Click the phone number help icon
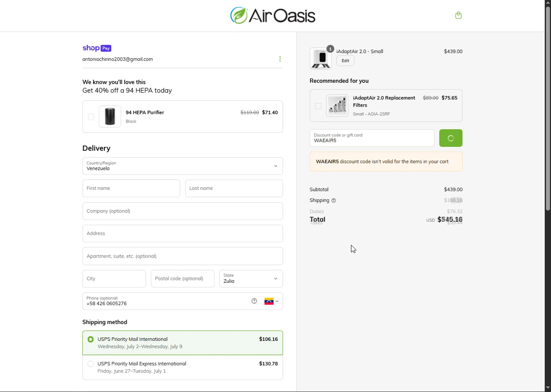The image size is (551, 392). tap(254, 301)
